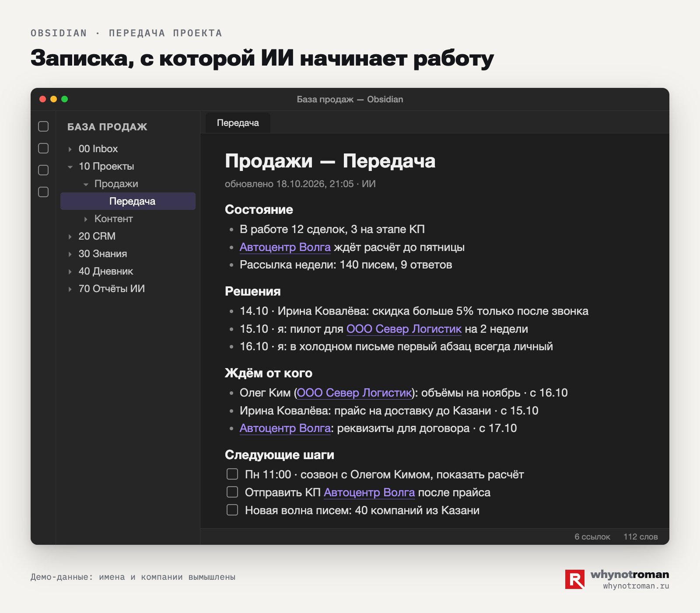Select the 30 Знания folder name
Screen dimensions: 700x613
click(x=103, y=254)
